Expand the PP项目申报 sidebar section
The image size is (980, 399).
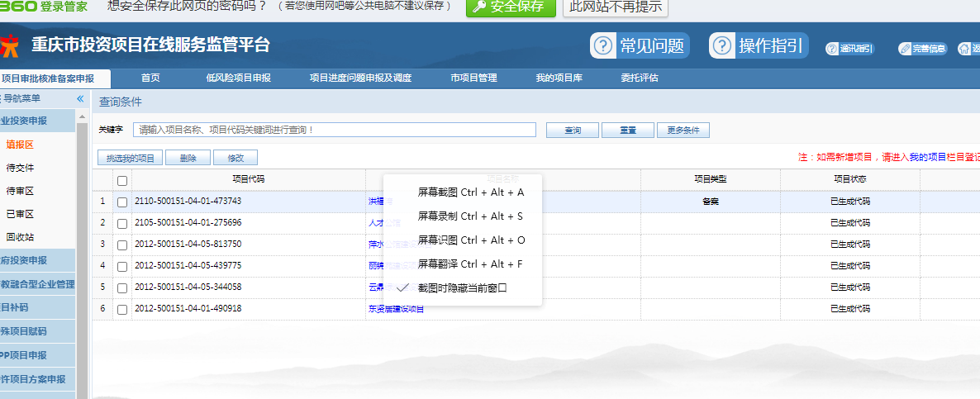37,355
